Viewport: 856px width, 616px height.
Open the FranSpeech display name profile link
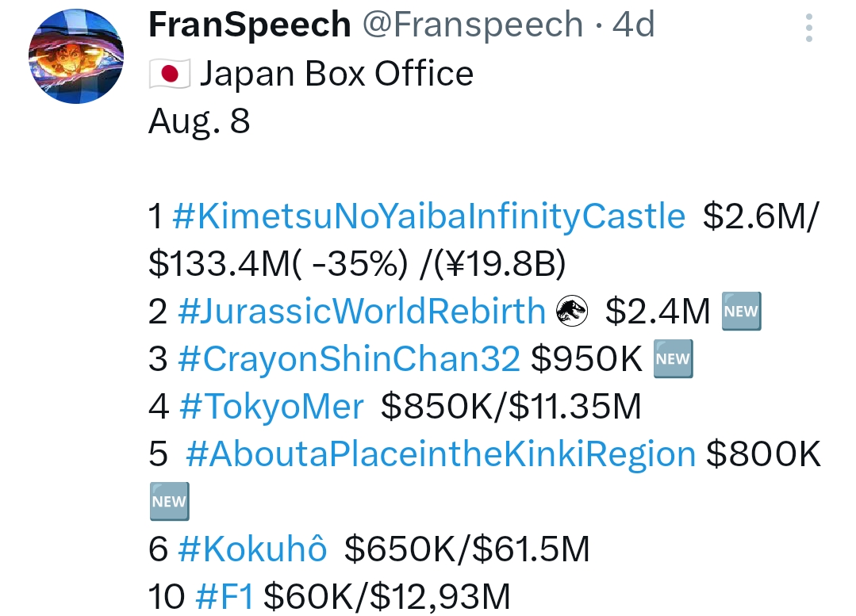(x=249, y=26)
